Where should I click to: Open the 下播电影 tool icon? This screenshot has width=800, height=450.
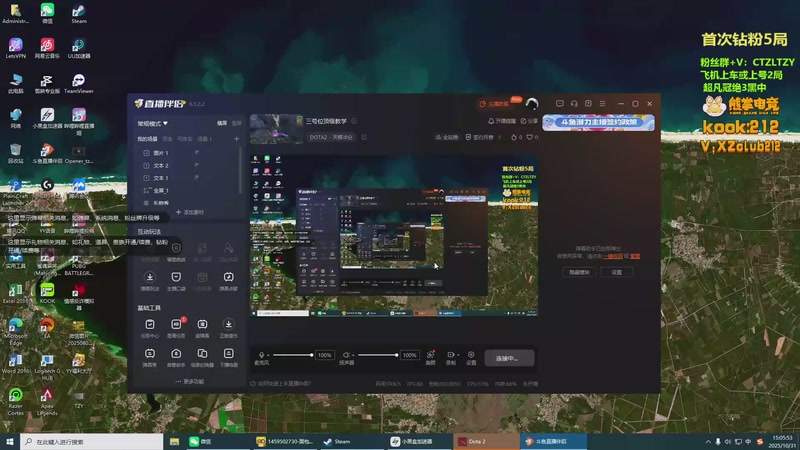[229, 353]
